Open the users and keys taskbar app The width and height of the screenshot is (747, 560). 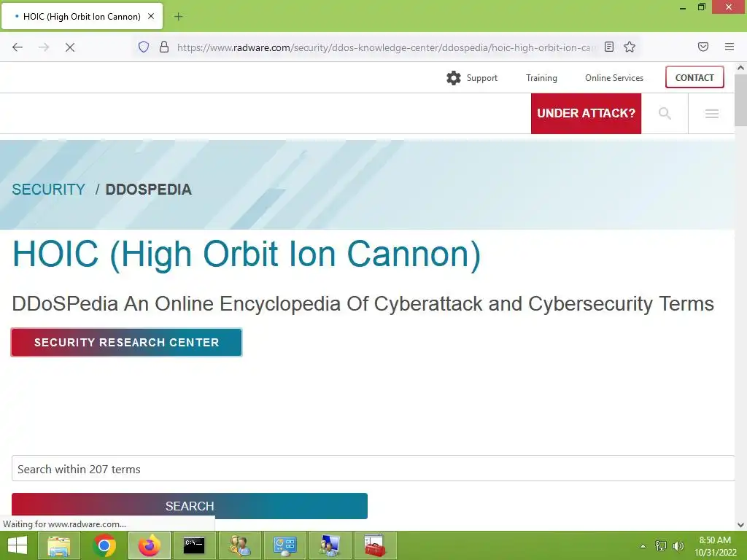pyautogui.click(x=239, y=545)
